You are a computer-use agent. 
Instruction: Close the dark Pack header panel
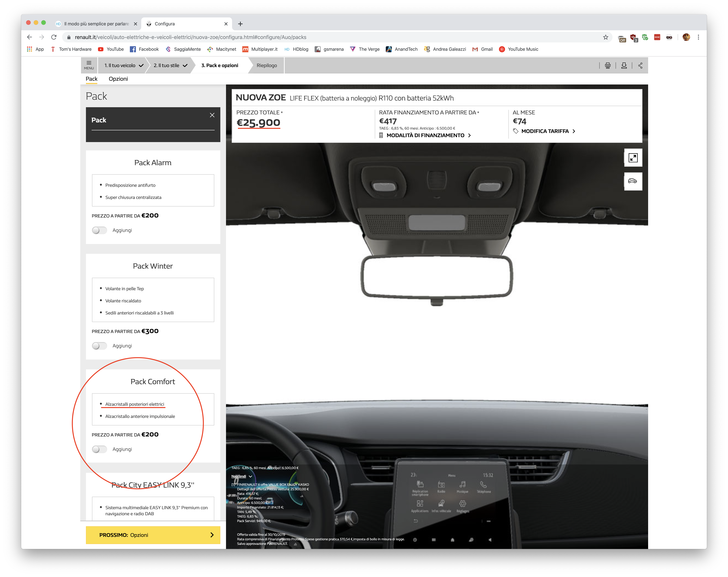point(212,115)
